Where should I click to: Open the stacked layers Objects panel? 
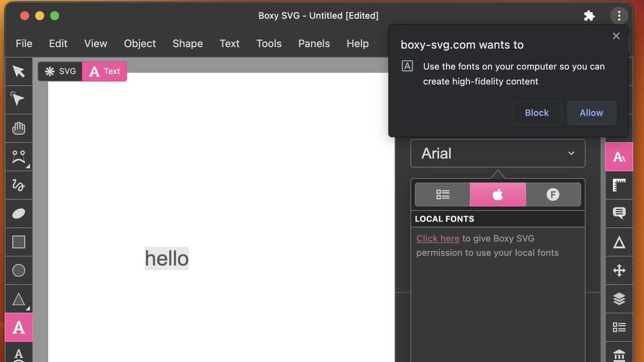coord(619,299)
